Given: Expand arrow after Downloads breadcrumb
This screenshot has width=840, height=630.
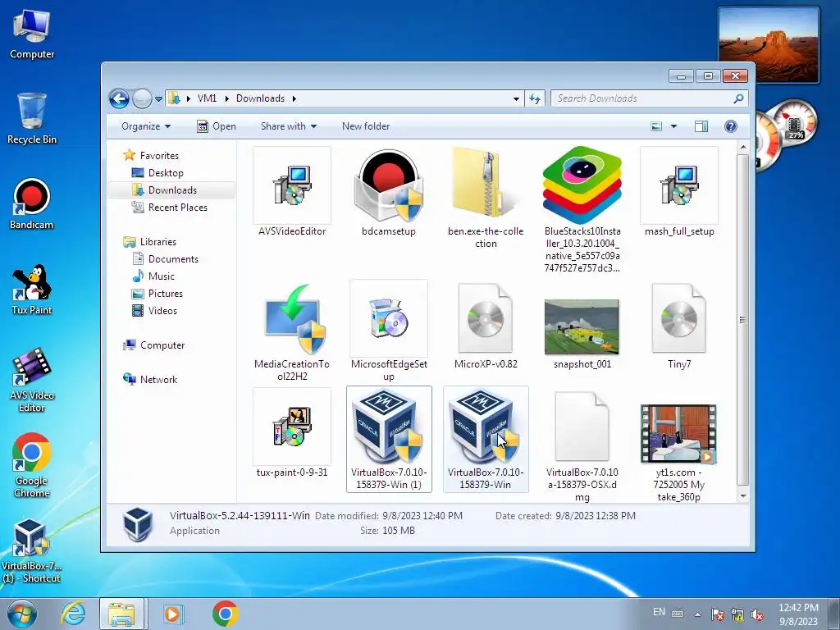Looking at the screenshot, I should (x=294, y=98).
